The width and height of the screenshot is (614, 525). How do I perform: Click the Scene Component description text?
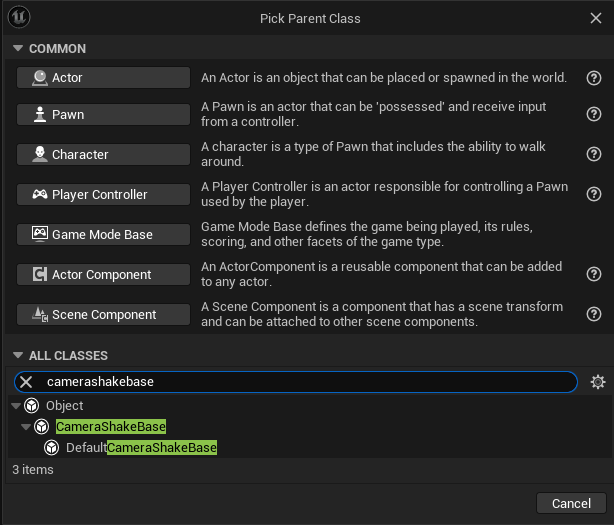pos(382,314)
